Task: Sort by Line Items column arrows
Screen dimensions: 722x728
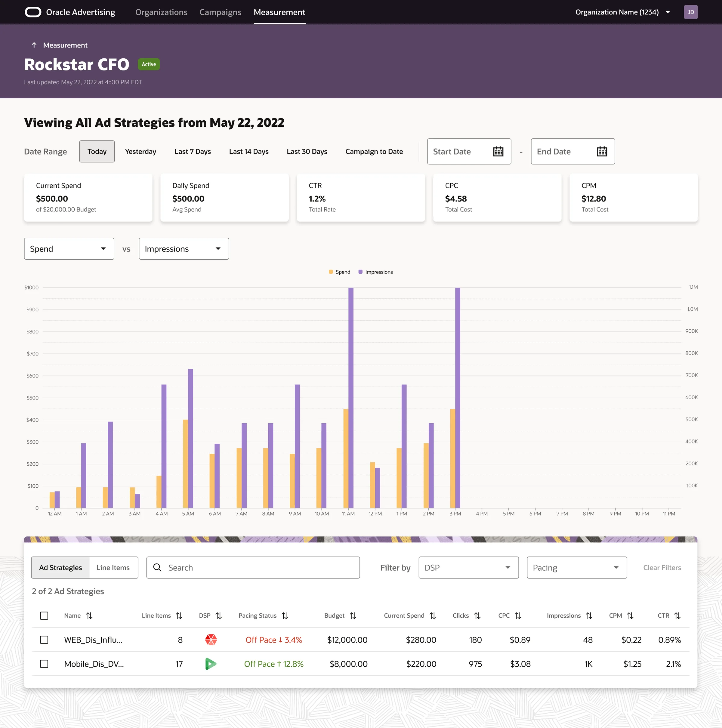Action: click(x=179, y=615)
